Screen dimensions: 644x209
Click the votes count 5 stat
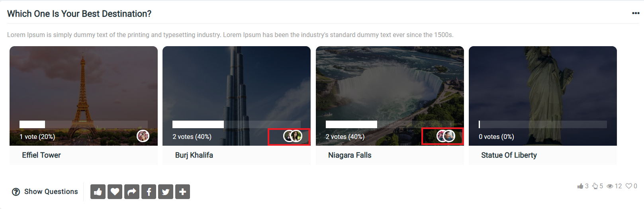click(x=598, y=186)
